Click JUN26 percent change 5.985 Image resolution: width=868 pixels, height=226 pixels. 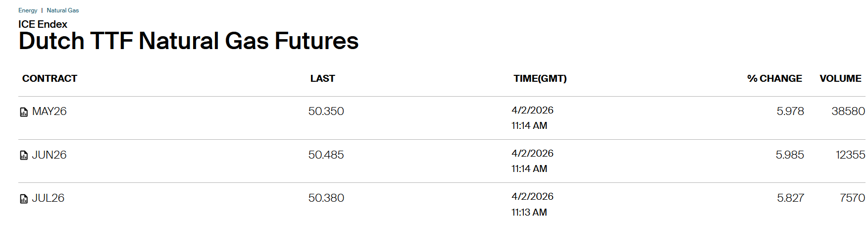coord(790,155)
